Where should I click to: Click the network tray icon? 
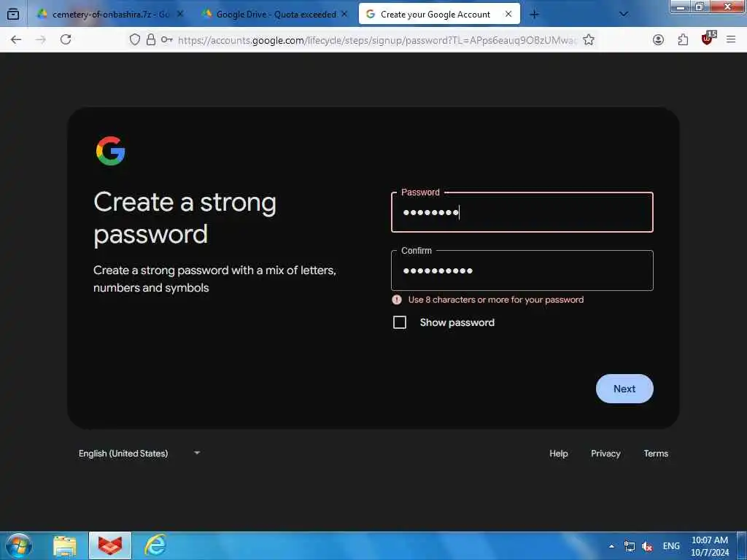coord(630,546)
